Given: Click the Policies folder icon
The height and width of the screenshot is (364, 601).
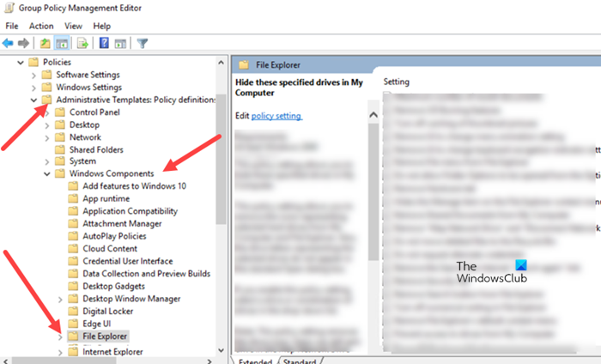Looking at the screenshot, I should click(33, 62).
